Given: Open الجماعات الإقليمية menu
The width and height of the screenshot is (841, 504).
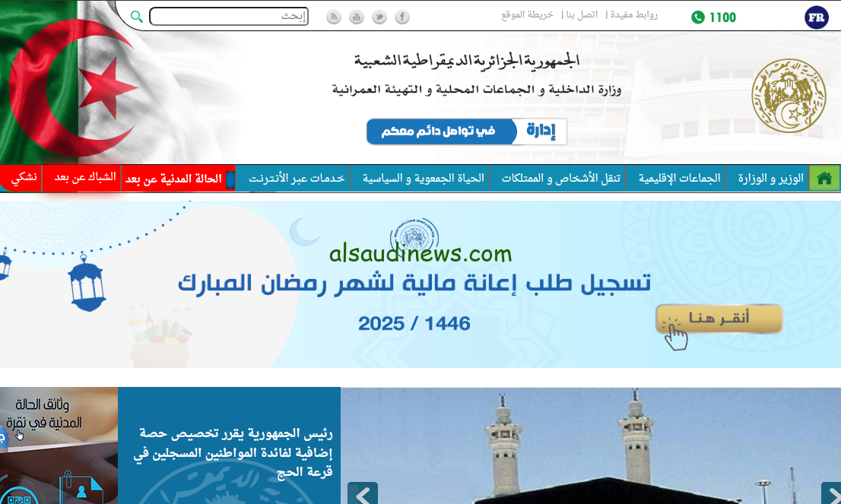Looking at the screenshot, I should tap(679, 179).
